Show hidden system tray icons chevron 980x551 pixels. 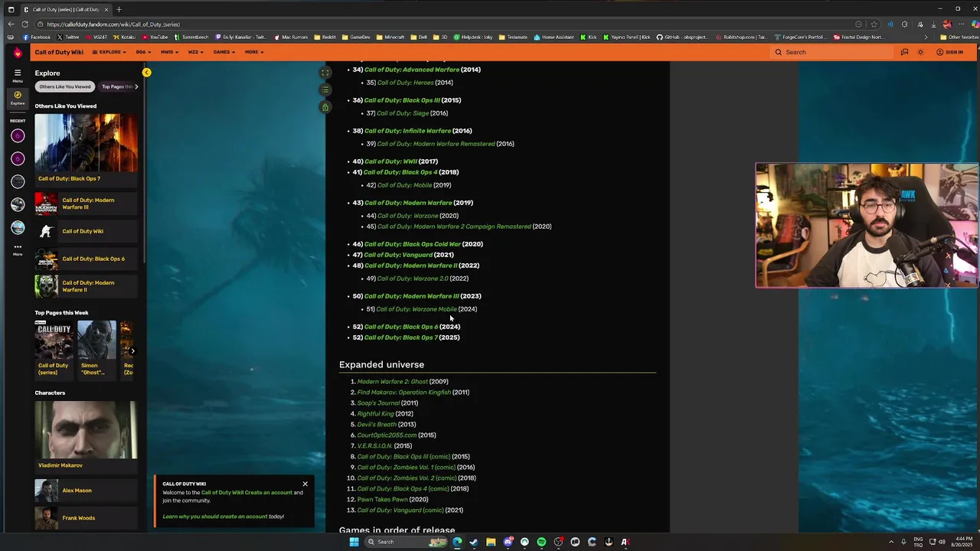click(x=893, y=542)
